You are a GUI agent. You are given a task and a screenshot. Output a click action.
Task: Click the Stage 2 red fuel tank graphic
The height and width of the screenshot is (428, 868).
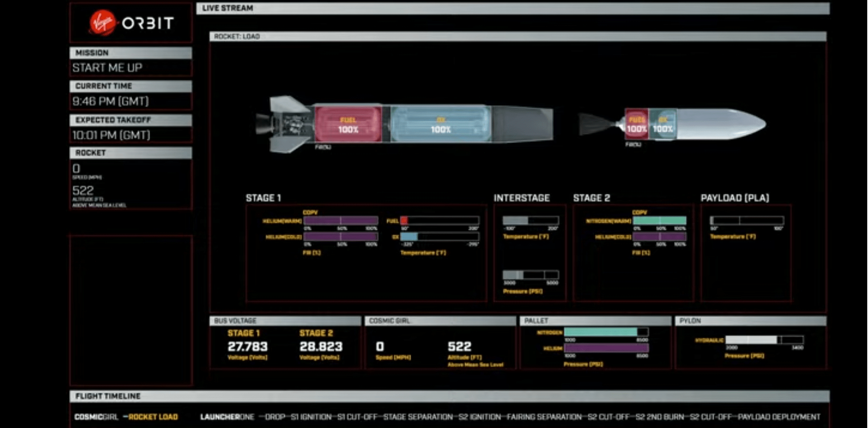pyautogui.click(x=636, y=124)
